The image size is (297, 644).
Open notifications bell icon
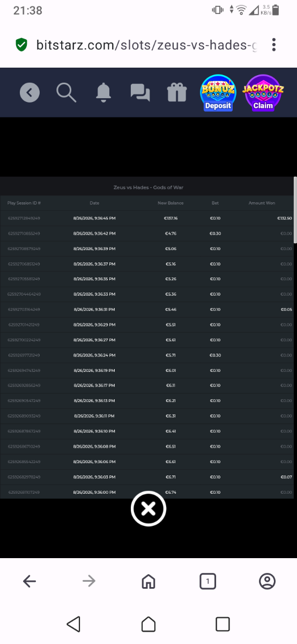pos(103,93)
